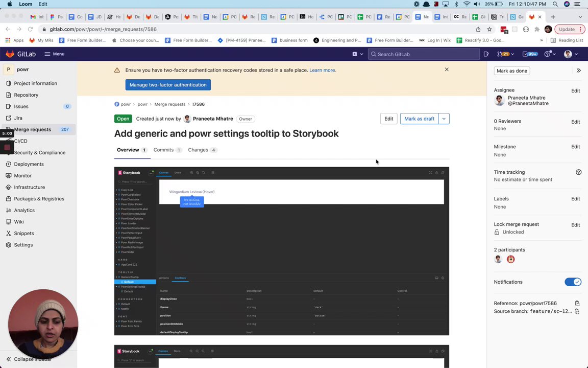Edit the Milestone
588x368 pixels.
(x=575, y=147)
